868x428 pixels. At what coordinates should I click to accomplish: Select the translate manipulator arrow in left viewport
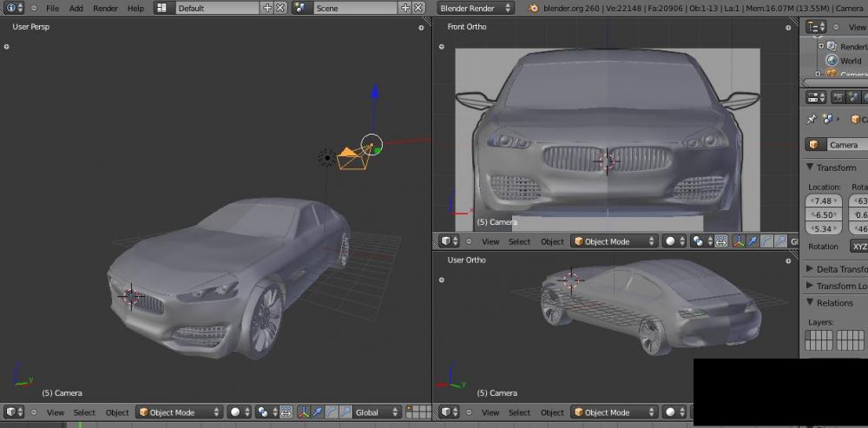click(x=317, y=412)
